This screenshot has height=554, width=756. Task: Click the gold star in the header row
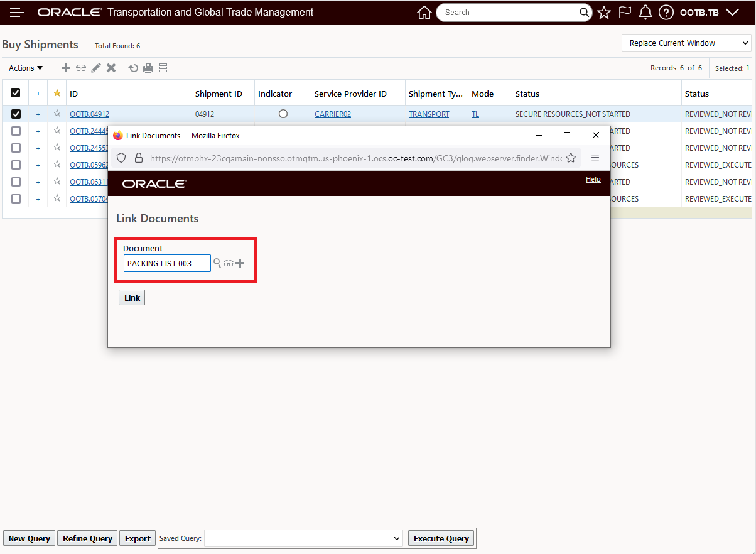[57, 93]
